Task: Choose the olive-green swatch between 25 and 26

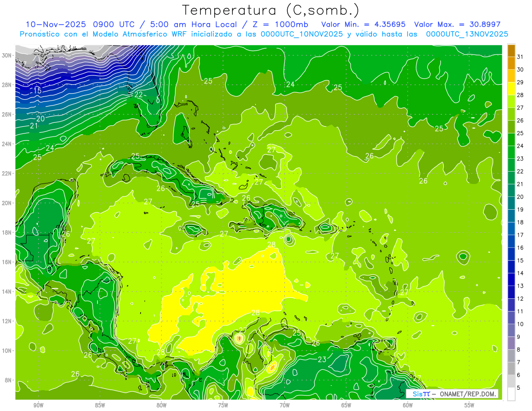Action: click(x=511, y=126)
